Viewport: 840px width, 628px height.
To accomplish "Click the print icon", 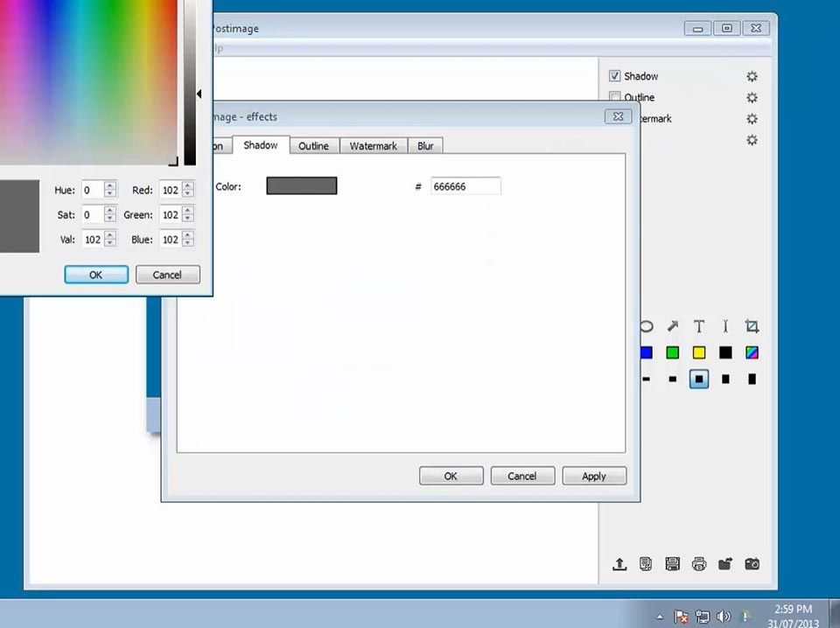I will click(x=698, y=564).
